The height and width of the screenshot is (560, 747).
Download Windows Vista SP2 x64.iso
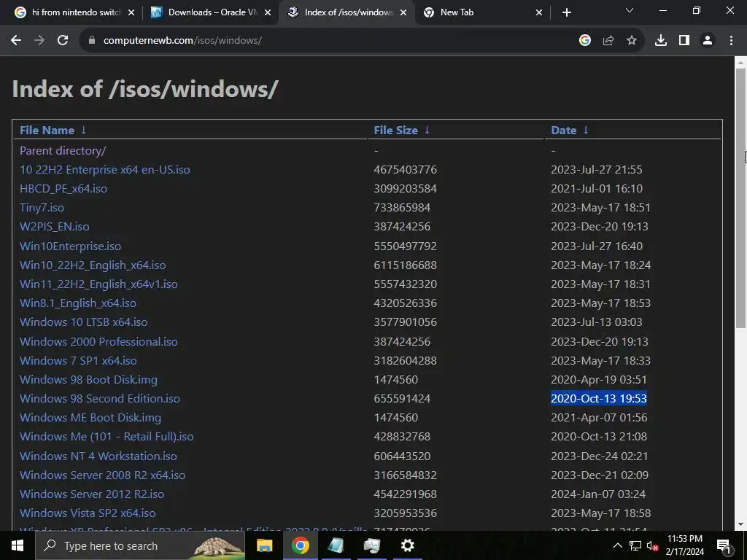(x=88, y=513)
